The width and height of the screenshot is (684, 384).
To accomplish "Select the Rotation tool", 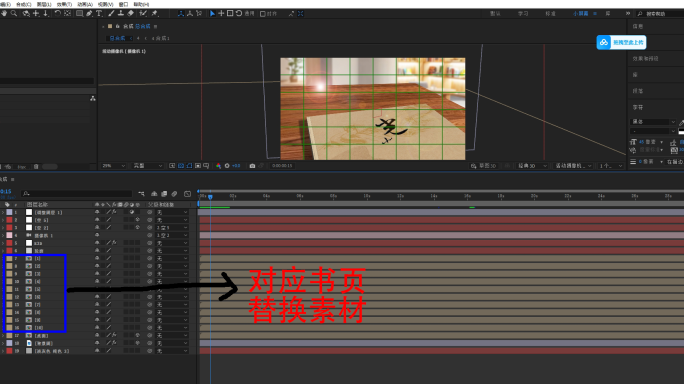I will 58,14.
